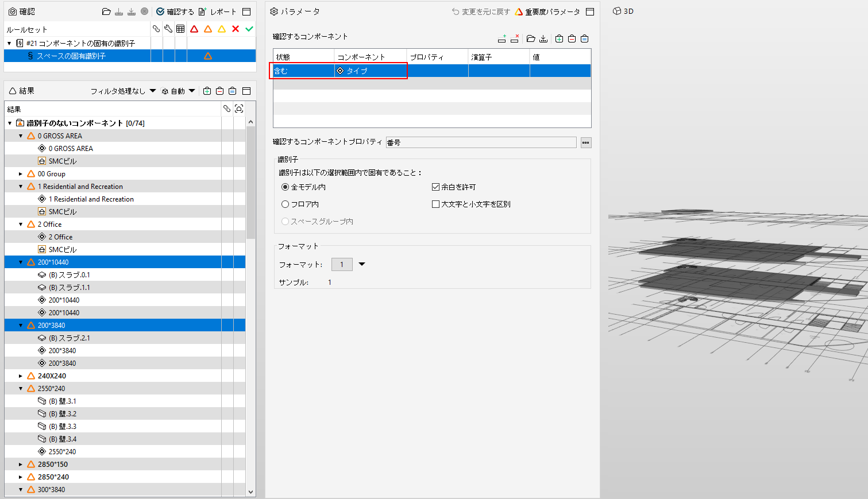Select the 200*10440 result row

click(125, 262)
